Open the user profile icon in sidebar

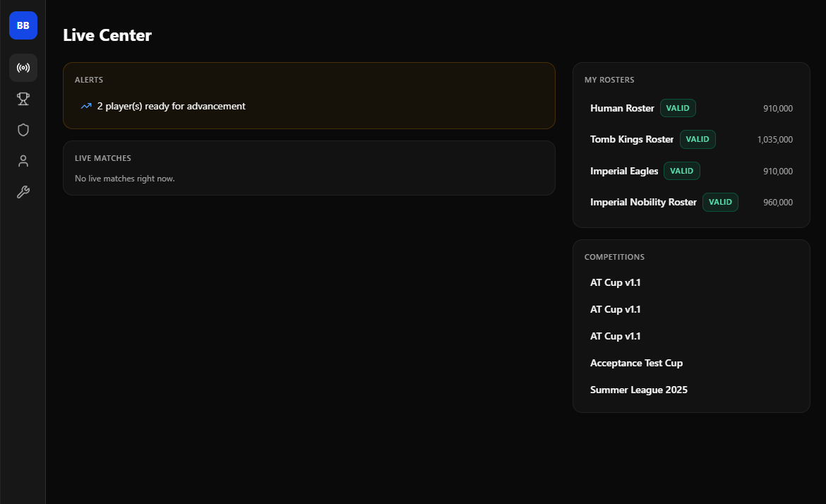pyautogui.click(x=23, y=161)
